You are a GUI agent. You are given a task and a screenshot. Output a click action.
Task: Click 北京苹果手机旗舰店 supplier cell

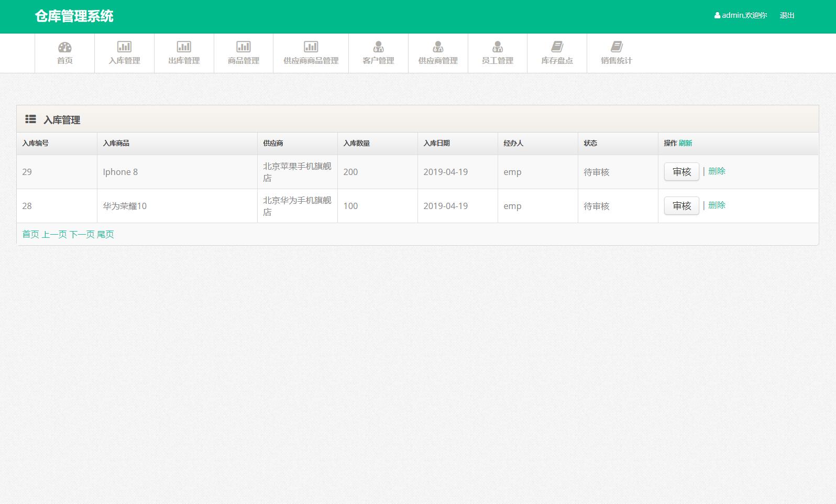tap(297, 172)
